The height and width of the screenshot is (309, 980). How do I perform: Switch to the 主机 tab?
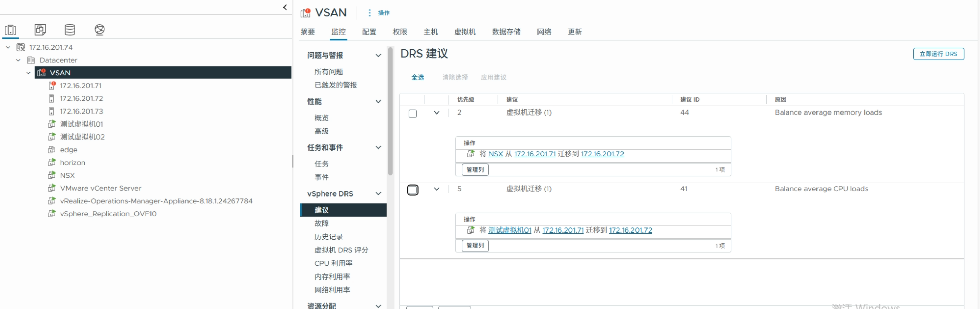(431, 32)
